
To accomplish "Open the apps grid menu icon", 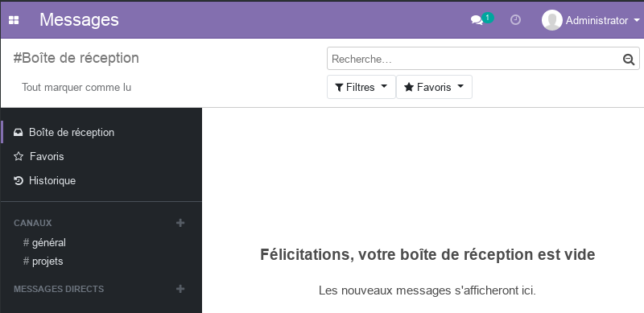I will tap(14, 20).
